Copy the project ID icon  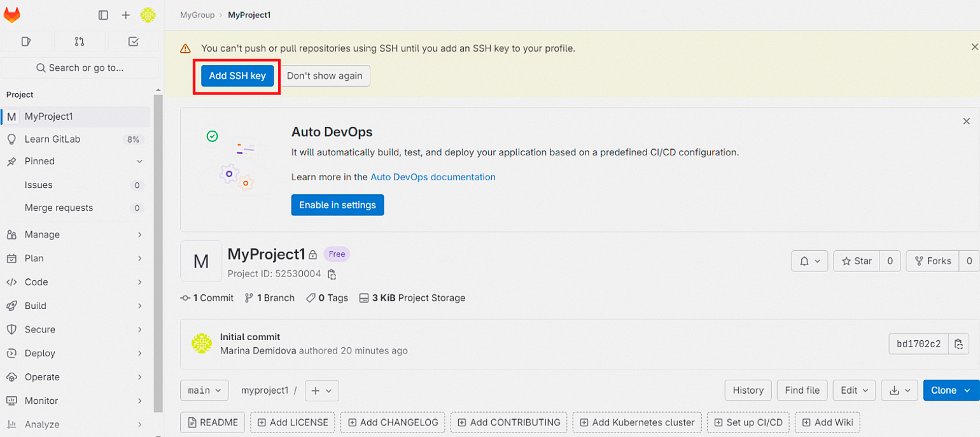(x=332, y=275)
